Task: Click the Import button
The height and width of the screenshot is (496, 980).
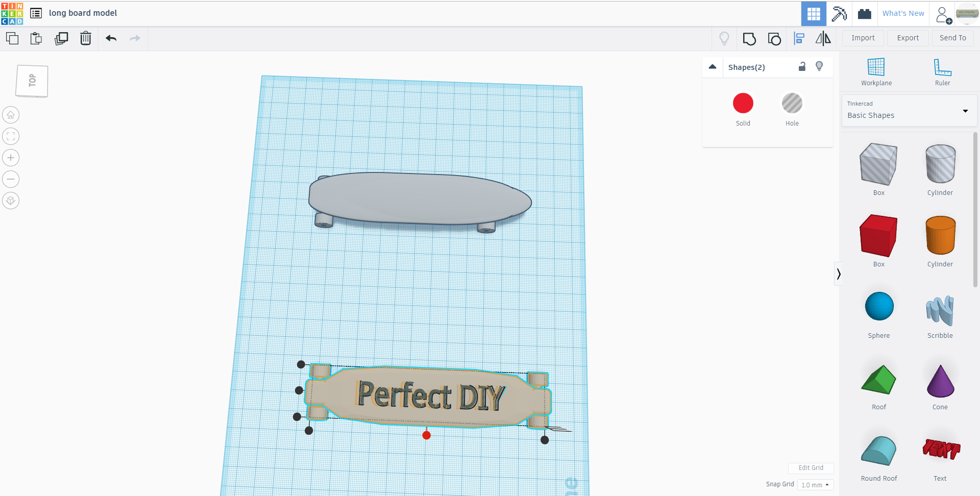Action: (x=863, y=38)
